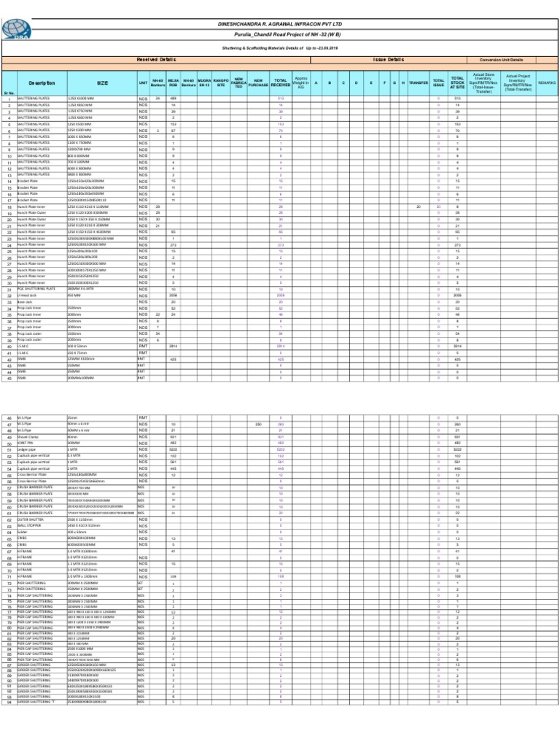Click the description cell in row 87

coord(42,665)
